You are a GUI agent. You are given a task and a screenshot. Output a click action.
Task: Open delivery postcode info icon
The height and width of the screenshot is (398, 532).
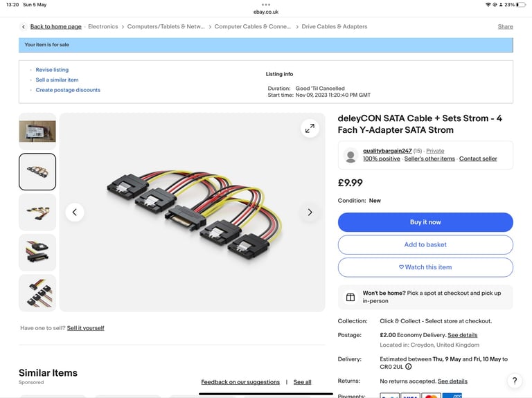(409, 366)
